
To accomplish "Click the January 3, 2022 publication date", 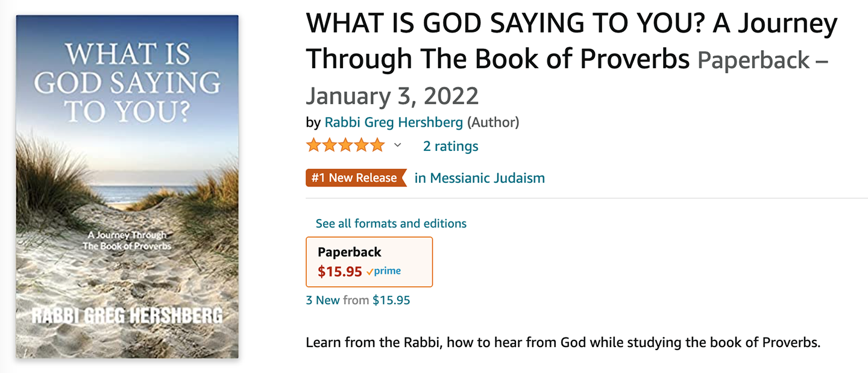I will (392, 95).
